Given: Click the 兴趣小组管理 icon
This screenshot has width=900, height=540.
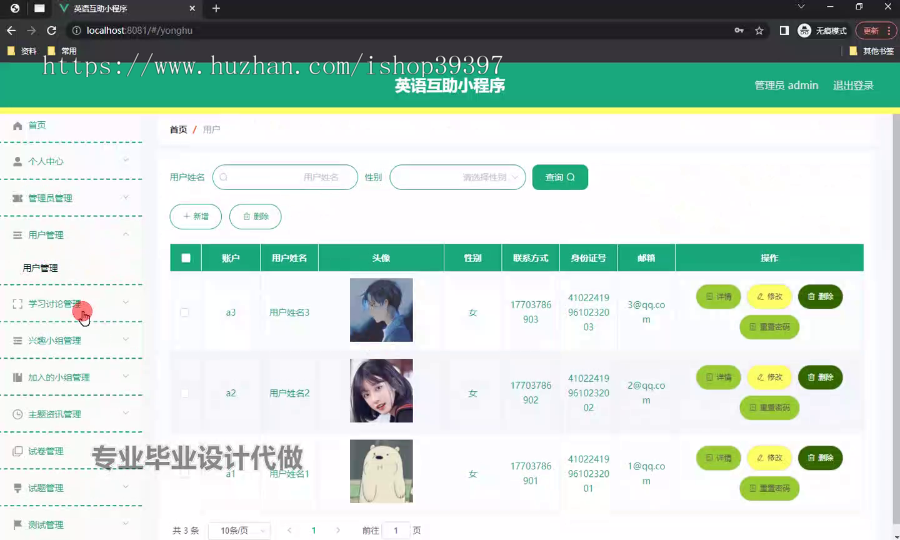Looking at the screenshot, I should (17, 340).
